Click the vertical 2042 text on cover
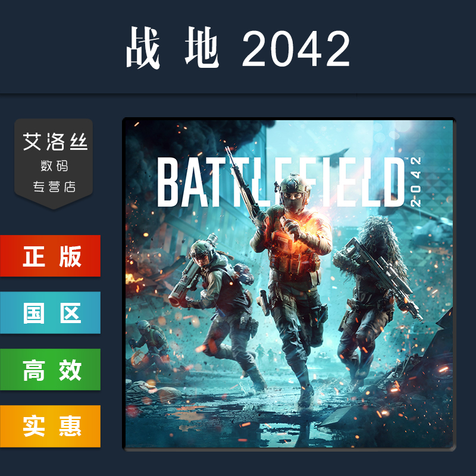 tap(415, 181)
